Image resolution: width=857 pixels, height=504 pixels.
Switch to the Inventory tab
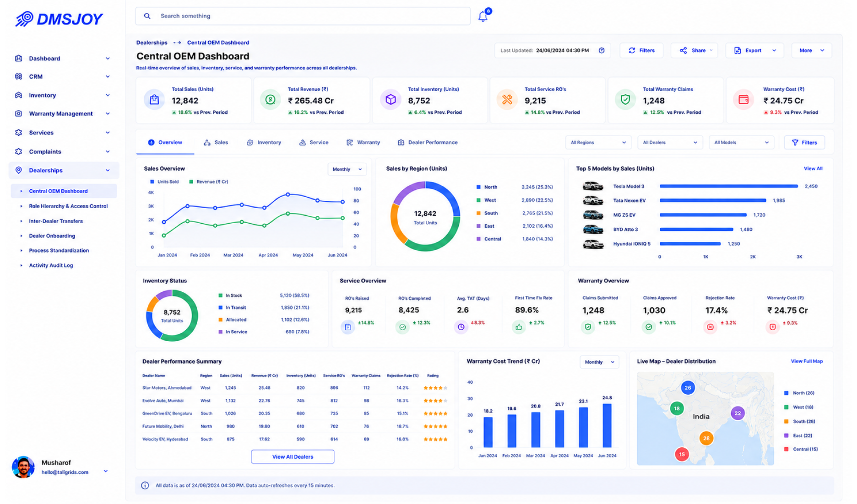point(264,142)
